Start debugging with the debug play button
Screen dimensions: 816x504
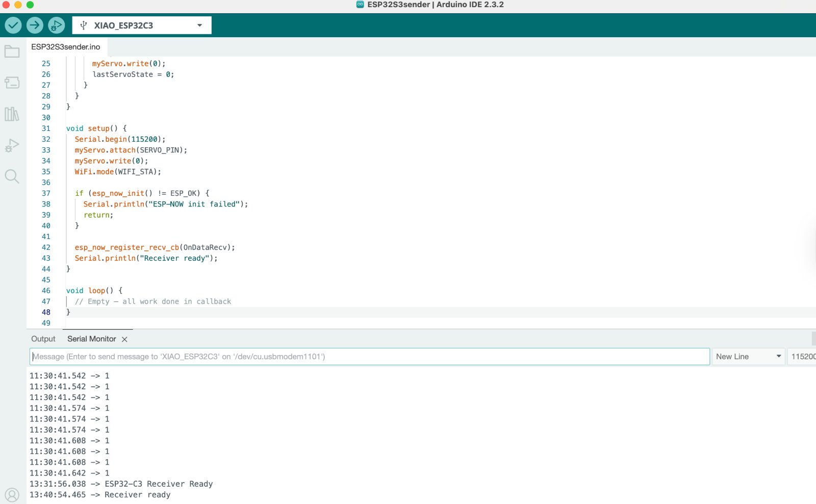tap(56, 25)
